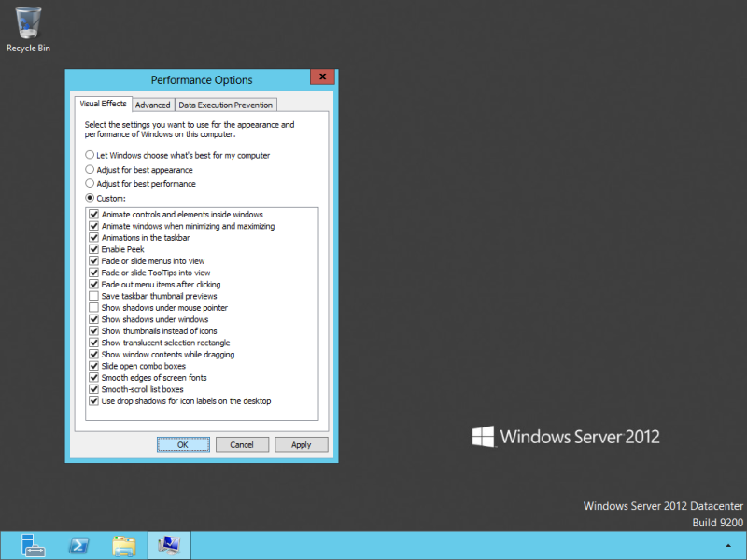The height and width of the screenshot is (560, 747).
Task: Disable Animations in the taskbar
Action: click(94, 238)
